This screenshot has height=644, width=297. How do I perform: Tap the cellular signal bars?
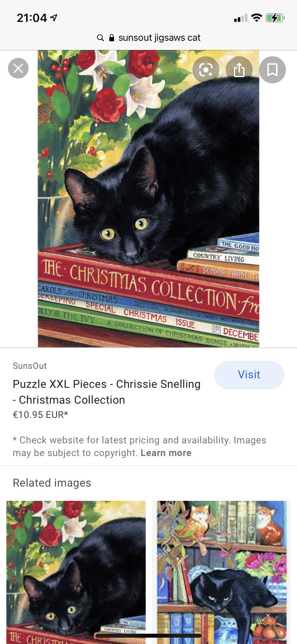(x=240, y=18)
